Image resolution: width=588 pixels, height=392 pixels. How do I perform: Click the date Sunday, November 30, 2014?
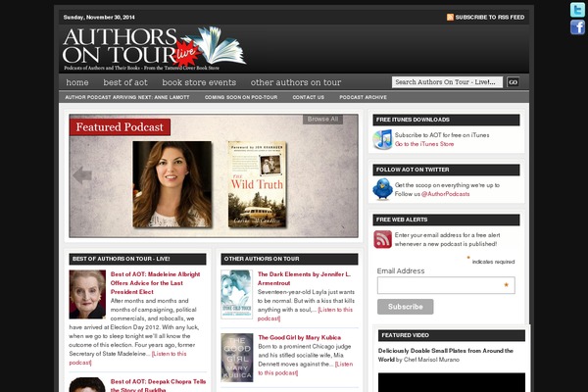tap(99, 18)
